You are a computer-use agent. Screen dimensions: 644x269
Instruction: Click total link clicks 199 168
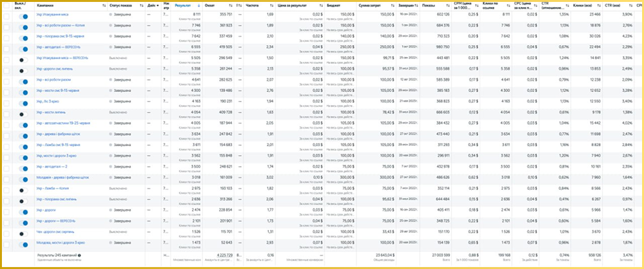[x=503, y=255]
